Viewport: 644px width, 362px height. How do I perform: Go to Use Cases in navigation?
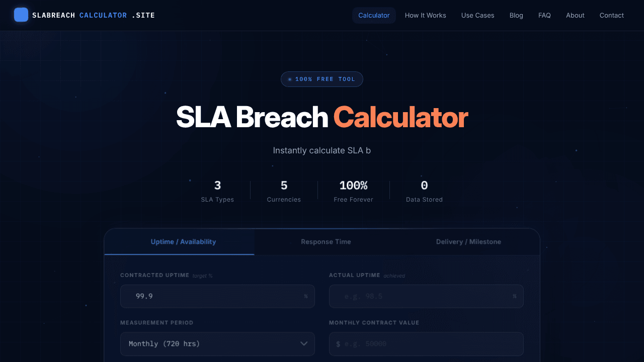pos(478,15)
